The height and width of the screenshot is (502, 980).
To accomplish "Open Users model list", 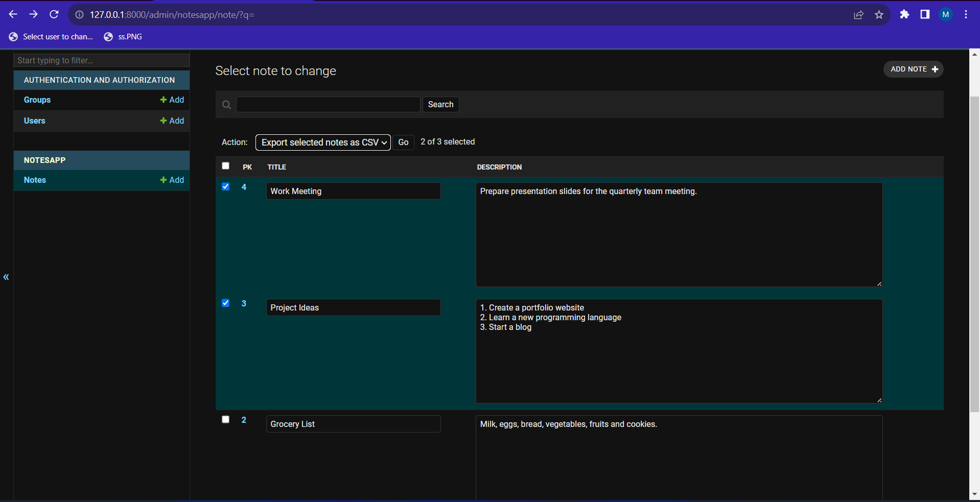I will pyautogui.click(x=35, y=121).
